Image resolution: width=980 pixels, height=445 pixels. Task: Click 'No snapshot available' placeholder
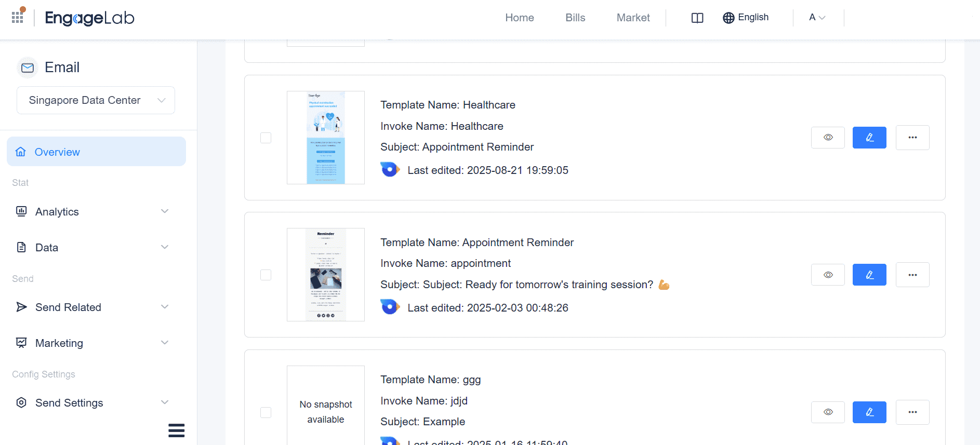[326, 412]
